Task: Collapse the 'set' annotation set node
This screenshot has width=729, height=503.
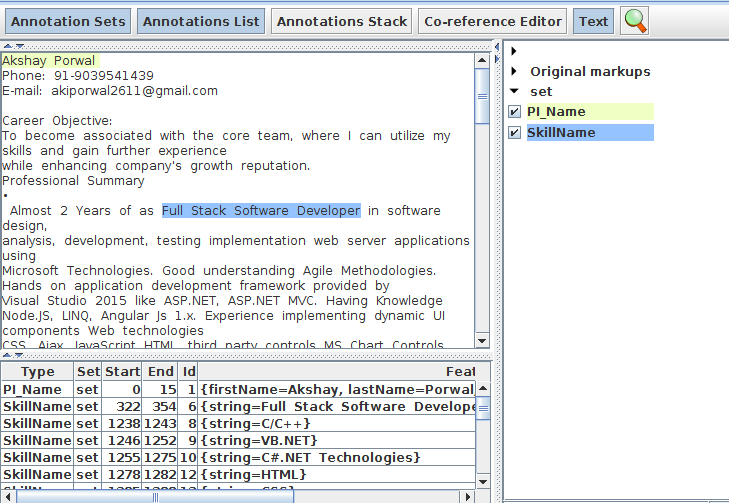Action: coord(514,92)
